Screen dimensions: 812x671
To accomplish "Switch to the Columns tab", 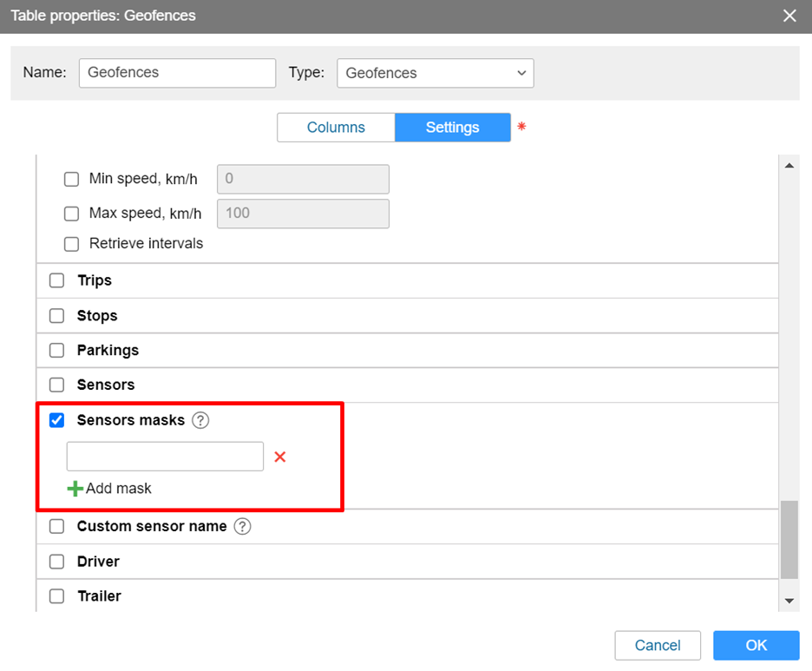I will pos(336,128).
